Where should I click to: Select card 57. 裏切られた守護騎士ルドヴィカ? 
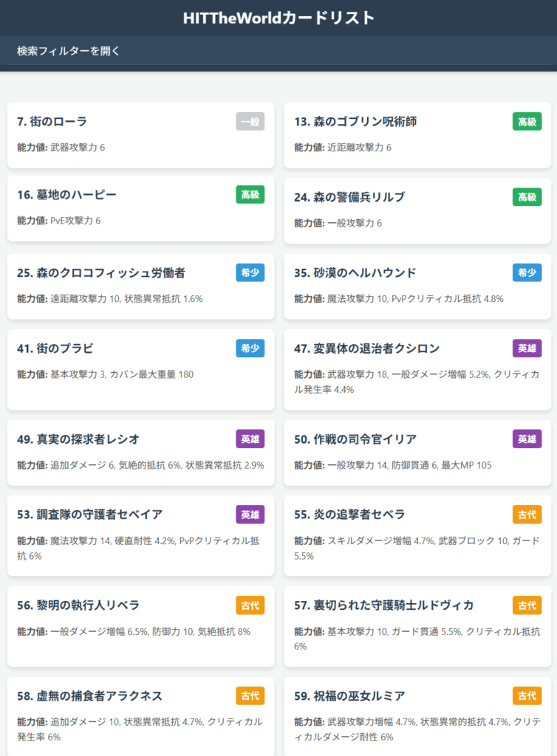click(384, 605)
